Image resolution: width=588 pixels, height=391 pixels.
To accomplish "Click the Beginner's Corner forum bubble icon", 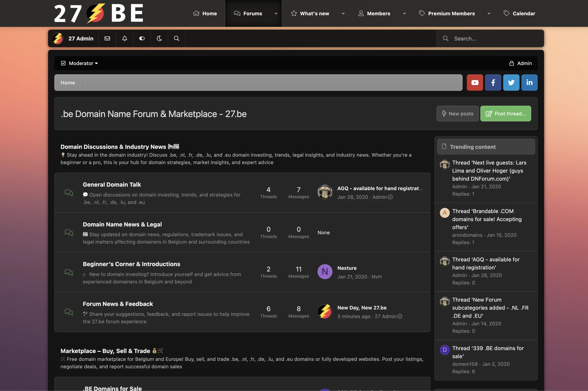I will [69, 272].
